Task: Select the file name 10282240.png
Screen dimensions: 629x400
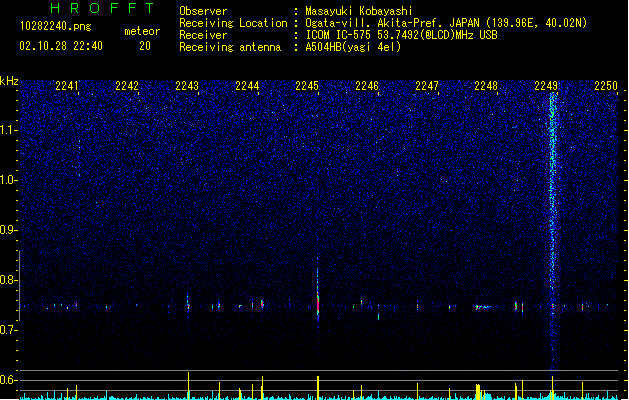Action: pyautogui.click(x=56, y=26)
